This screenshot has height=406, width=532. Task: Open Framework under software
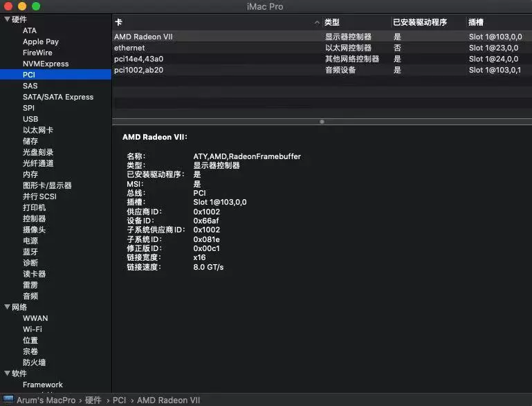point(43,385)
